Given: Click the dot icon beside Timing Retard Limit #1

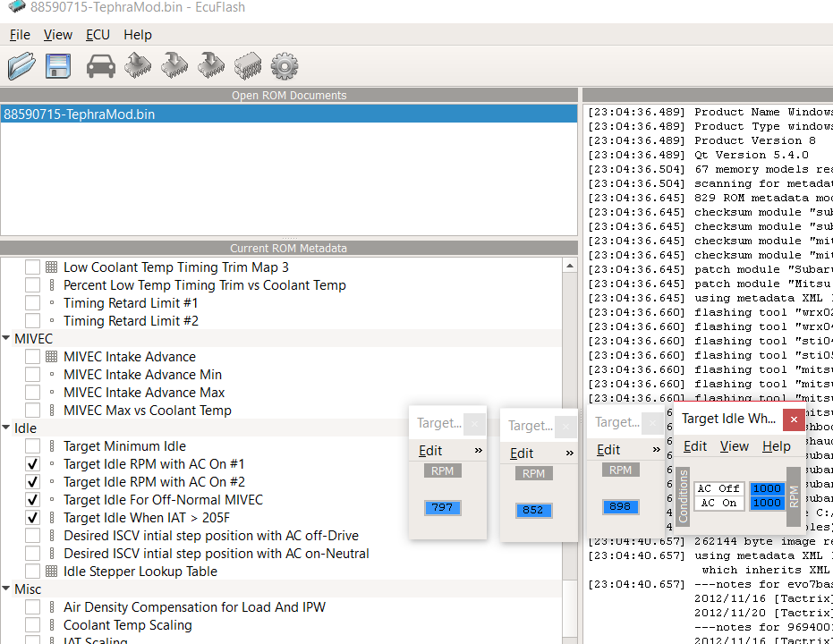Looking at the screenshot, I should pyautogui.click(x=52, y=303).
